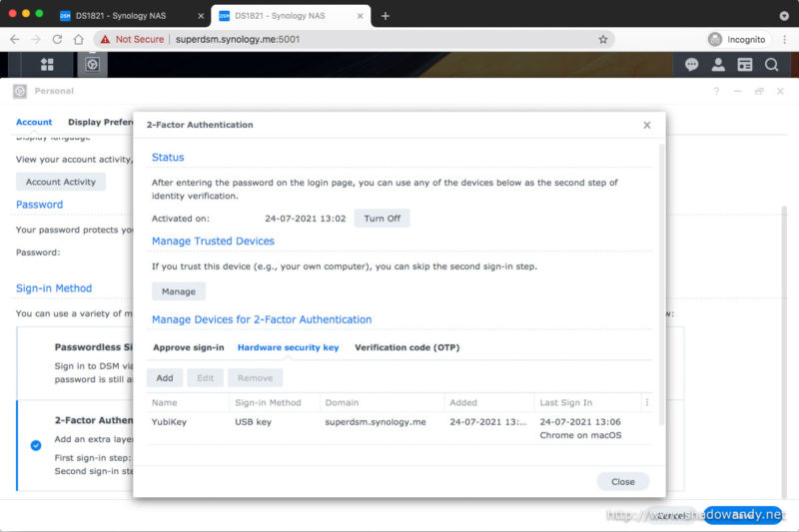Viewport: 799px width, 532px height.
Task: Switch to Verification code (OTP) tab
Action: coord(406,347)
